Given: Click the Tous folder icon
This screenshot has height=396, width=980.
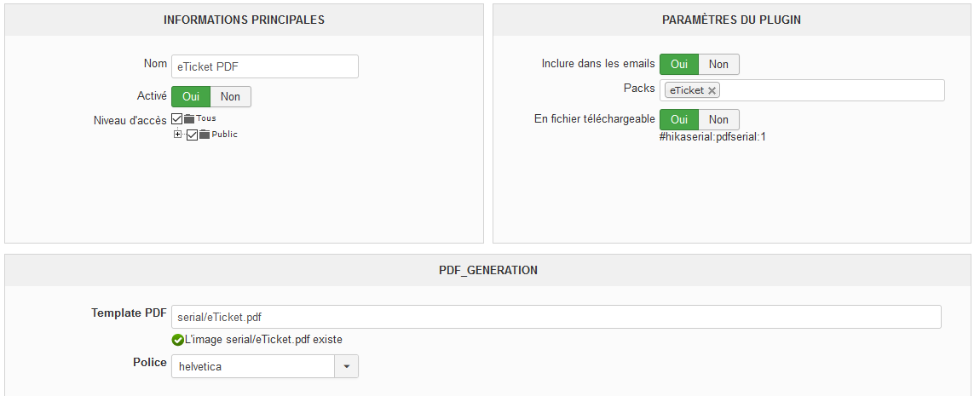Looking at the screenshot, I should click(189, 119).
